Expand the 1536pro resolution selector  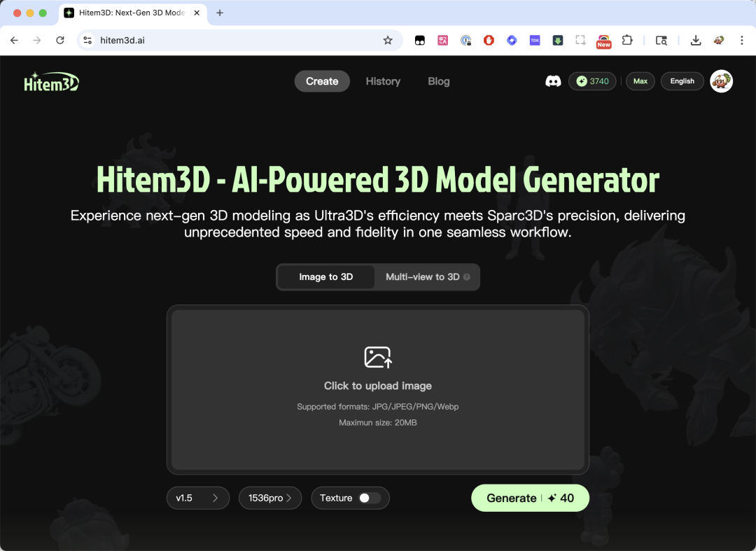click(270, 498)
